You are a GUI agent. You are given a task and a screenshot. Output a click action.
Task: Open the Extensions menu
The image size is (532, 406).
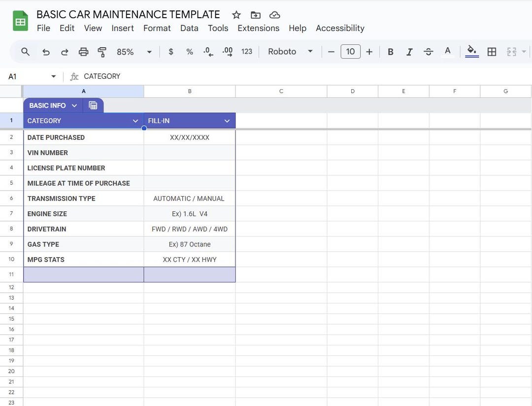pyautogui.click(x=258, y=28)
